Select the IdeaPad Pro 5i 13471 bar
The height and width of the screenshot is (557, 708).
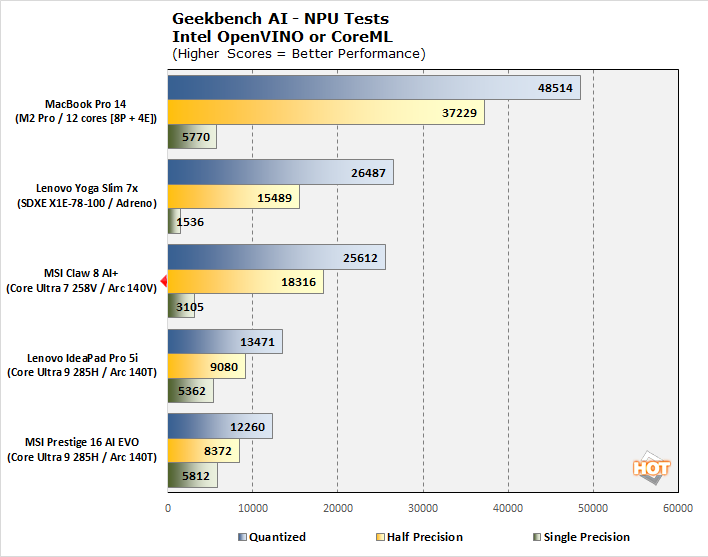224,342
